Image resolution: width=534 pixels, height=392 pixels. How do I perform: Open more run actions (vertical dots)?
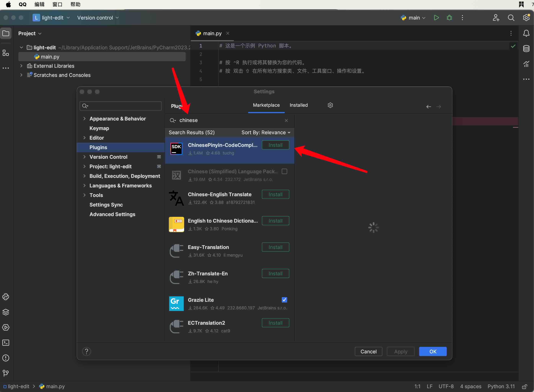pos(462,18)
